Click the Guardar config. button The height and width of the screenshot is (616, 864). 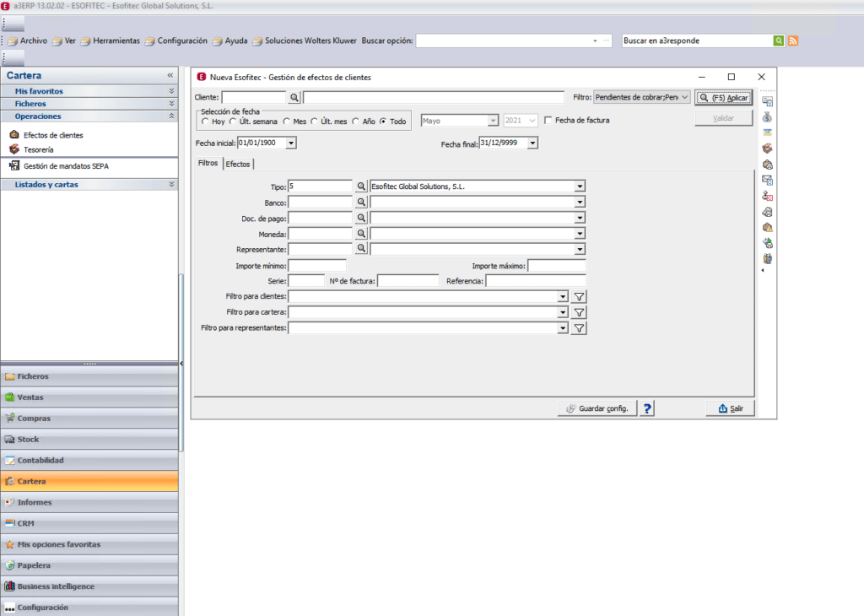pos(597,408)
